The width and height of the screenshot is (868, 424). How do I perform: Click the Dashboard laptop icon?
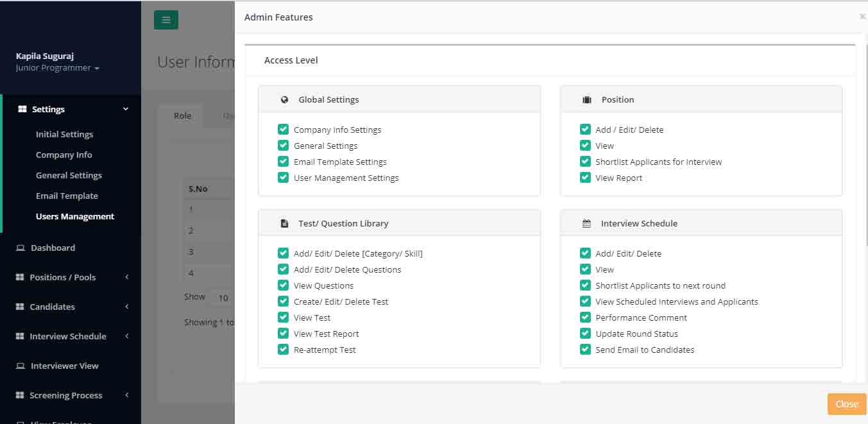point(21,248)
